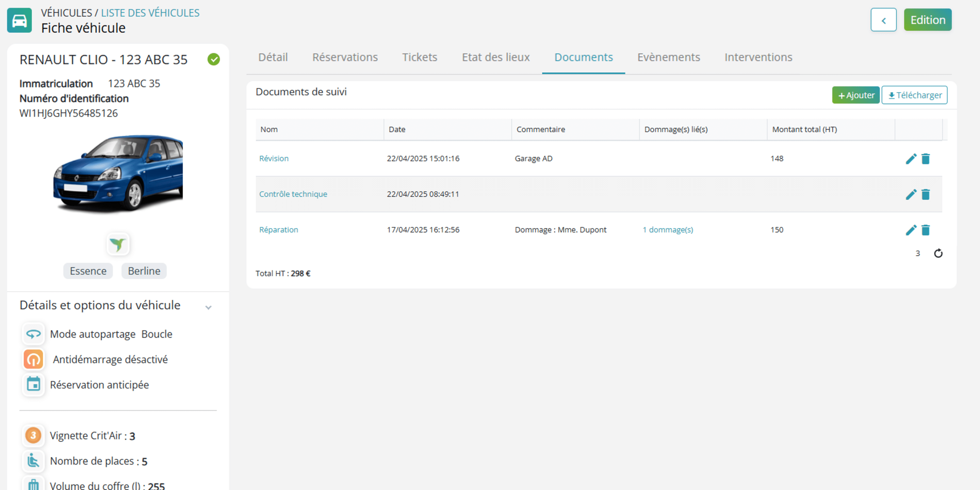Image resolution: width=980 pixels, height=490 pixels.
Task: Delete the Contrôle technique document
Action: [926, 194]
